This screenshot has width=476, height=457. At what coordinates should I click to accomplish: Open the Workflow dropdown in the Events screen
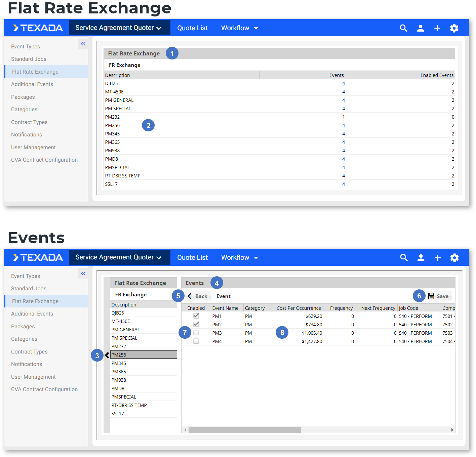coord(239,257)
